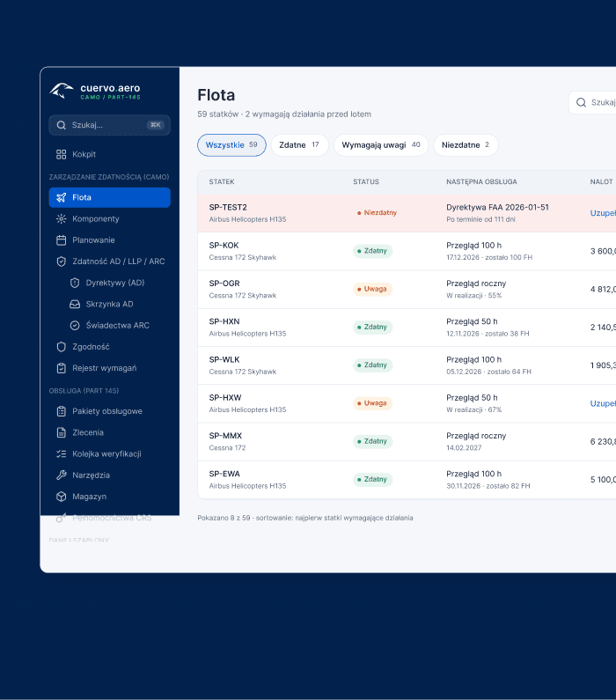This screenshot has width=616, height=700.
Task: Open aircraft SP-HXW
Action: point(225,398)
